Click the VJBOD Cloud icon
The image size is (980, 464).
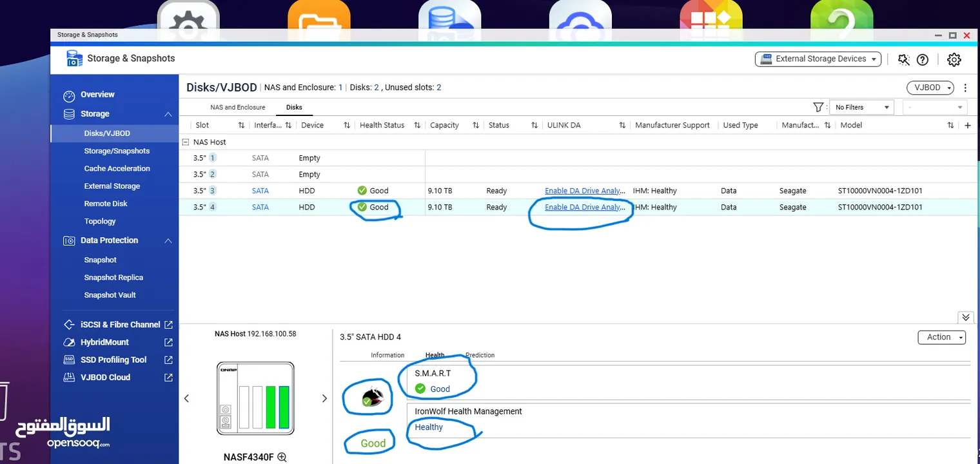click(69, 377)
